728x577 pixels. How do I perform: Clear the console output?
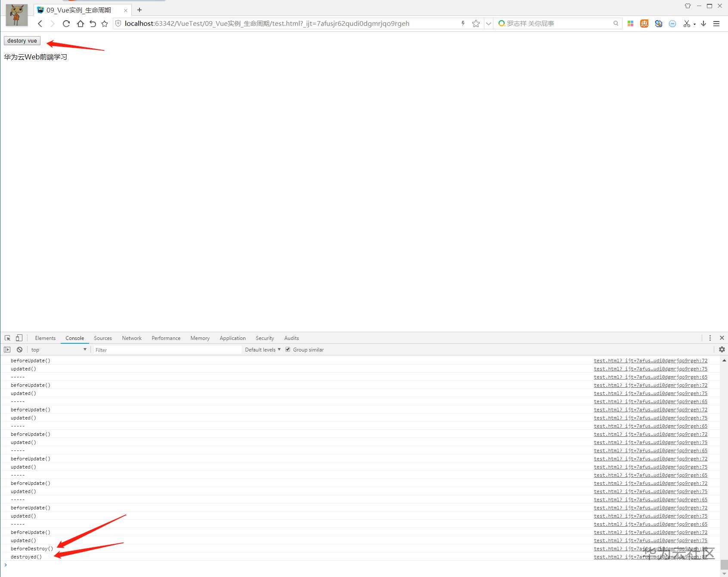(x=20, y=350)
